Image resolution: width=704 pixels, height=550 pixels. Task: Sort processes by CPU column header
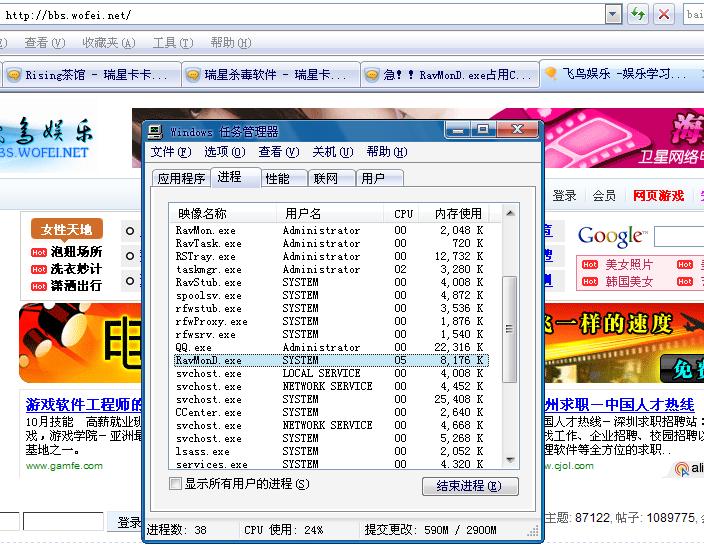click(x=402, y=214)
